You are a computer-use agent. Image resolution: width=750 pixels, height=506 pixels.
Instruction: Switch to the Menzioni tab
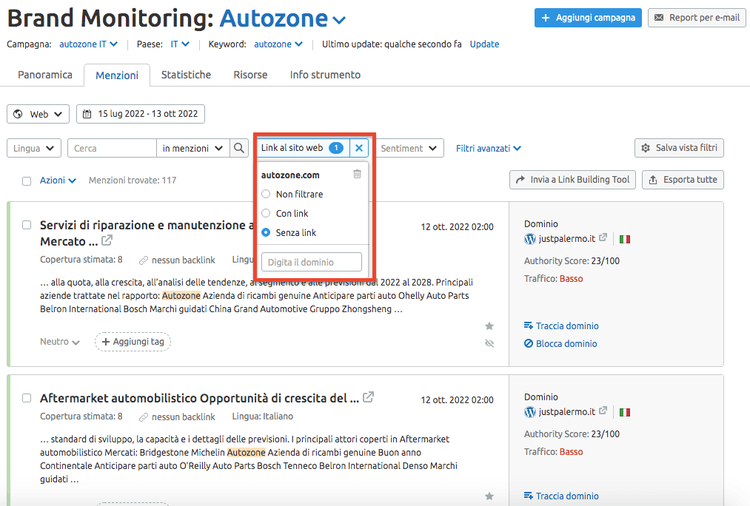click(117, 75)
